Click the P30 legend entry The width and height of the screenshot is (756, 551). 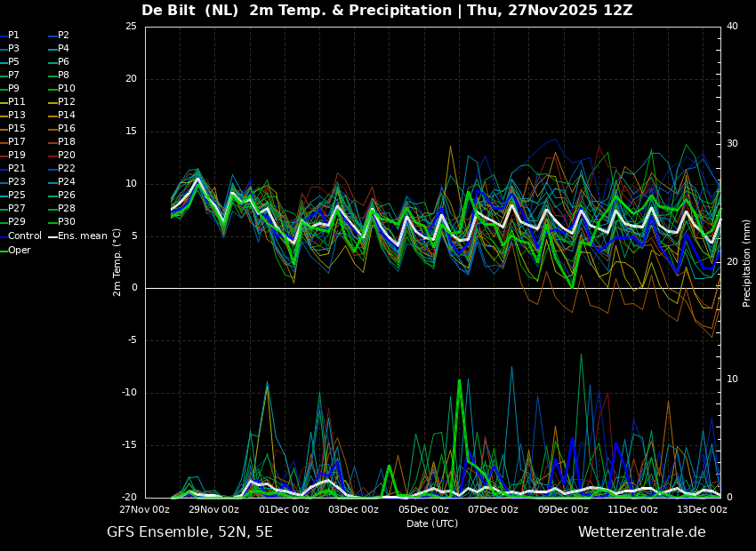tap(62, 222)
